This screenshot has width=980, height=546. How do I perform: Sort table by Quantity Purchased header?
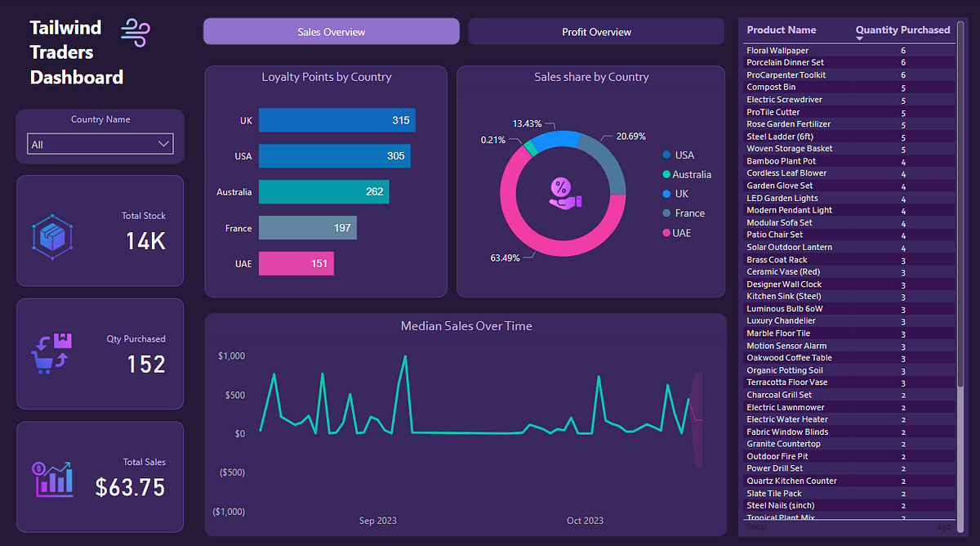(x=902, y=29)
